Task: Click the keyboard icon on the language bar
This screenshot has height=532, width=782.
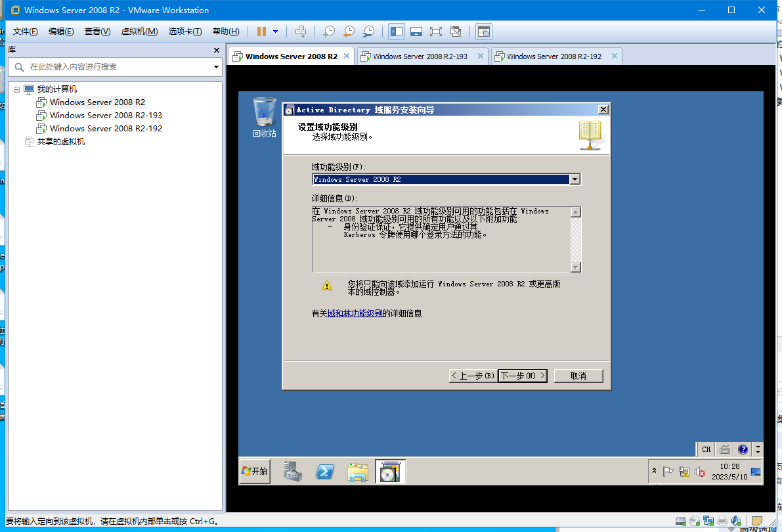Action: click(725, 449)
